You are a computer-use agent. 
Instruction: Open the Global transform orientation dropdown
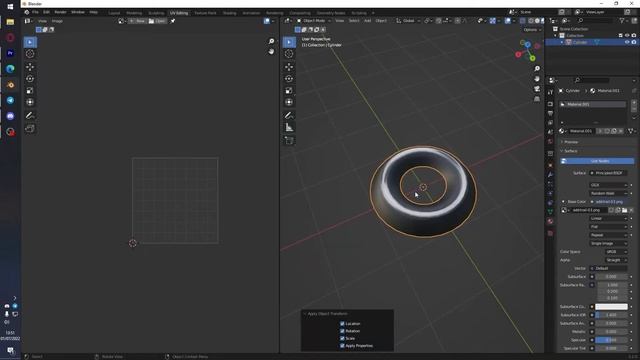click(408, 21)
